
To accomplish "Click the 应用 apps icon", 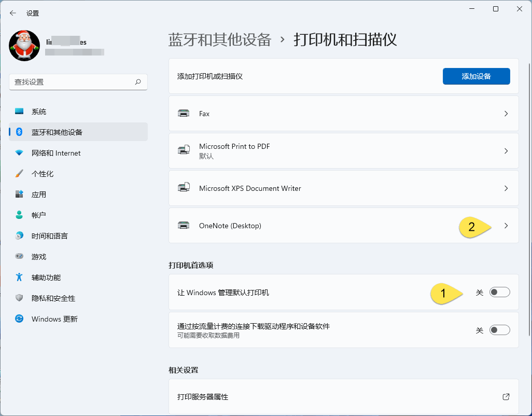I will tap(19, 194).
